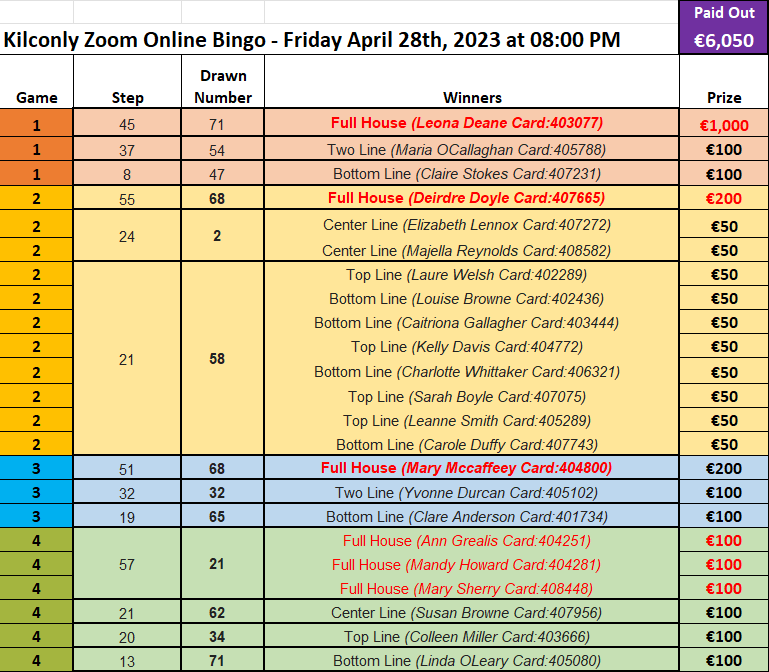Select game number cell for Yvonne Durcan row

pos(36,492)
